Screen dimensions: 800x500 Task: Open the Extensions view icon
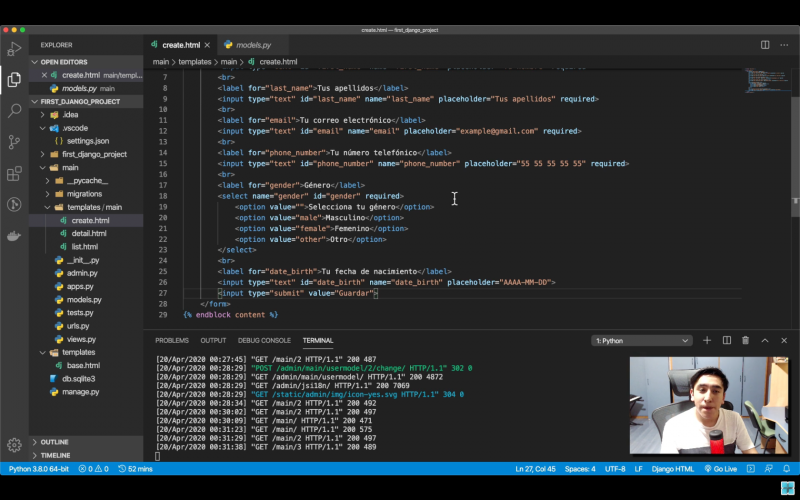click(14, 173)
